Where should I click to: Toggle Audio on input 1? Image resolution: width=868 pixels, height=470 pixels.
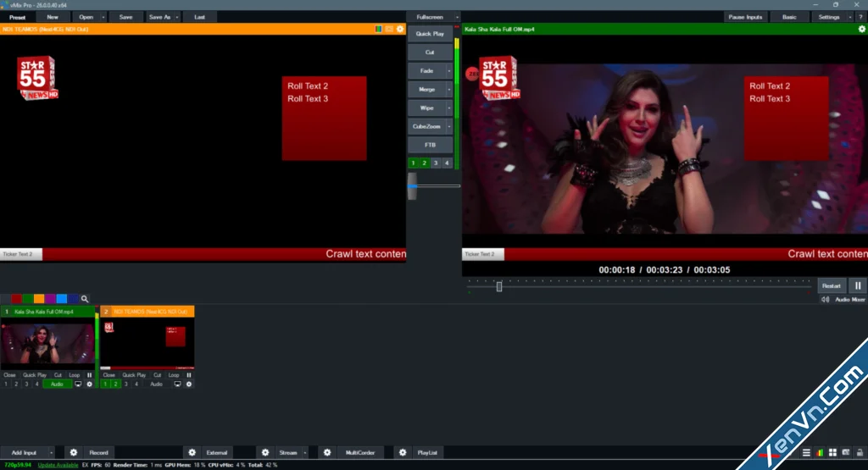[x=57, y=384]
